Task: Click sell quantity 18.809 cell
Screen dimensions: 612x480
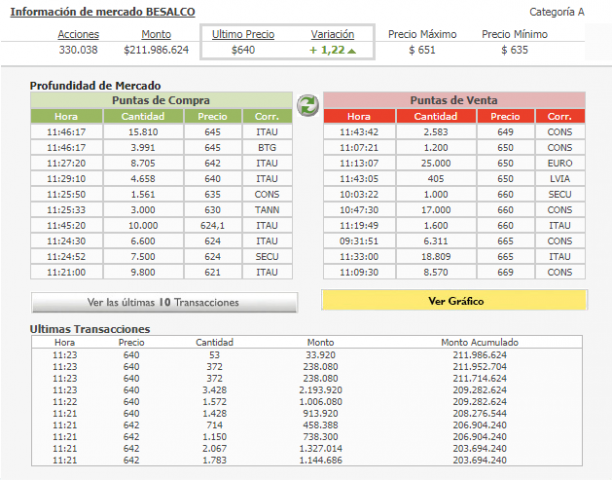Action: click(x=436, y=257)
